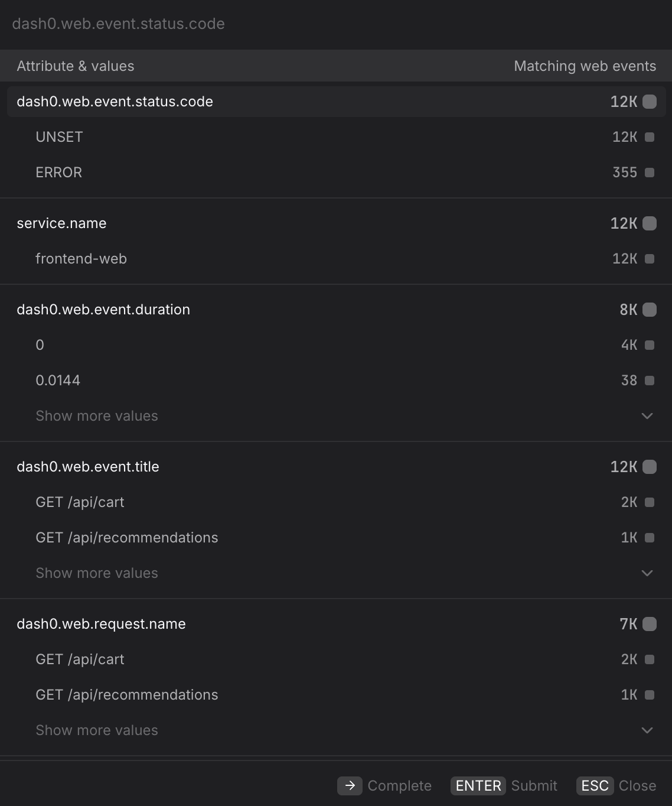Select the ERROR status code value
The height and width of the screenshot is (806, 672).
pyautogui.click(x=58, y=172)
